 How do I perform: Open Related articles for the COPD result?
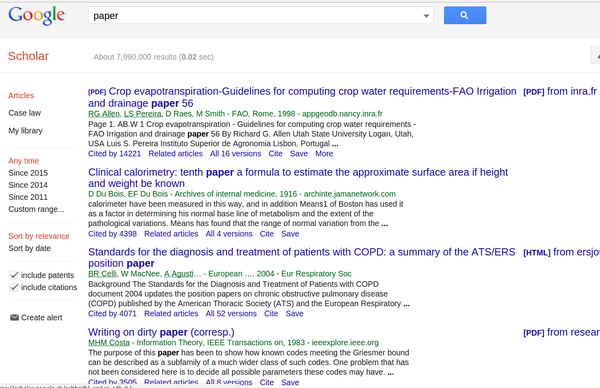coord(171,313)
